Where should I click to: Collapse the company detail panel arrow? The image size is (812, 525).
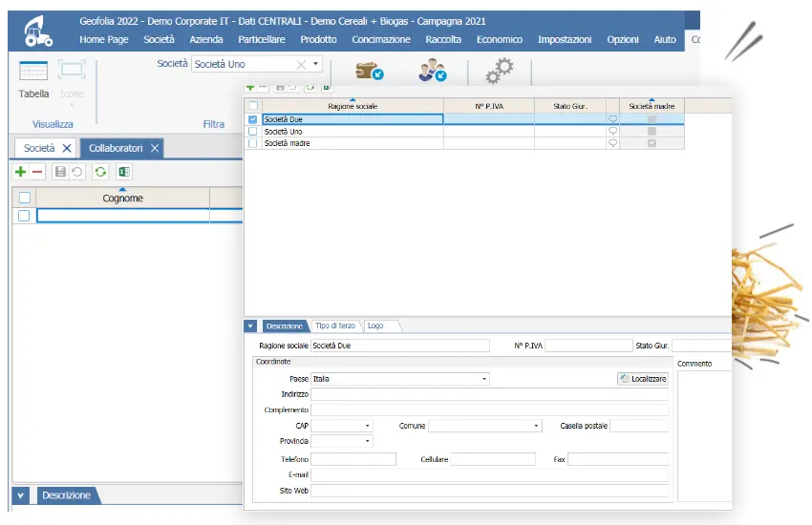pos(250,325)
